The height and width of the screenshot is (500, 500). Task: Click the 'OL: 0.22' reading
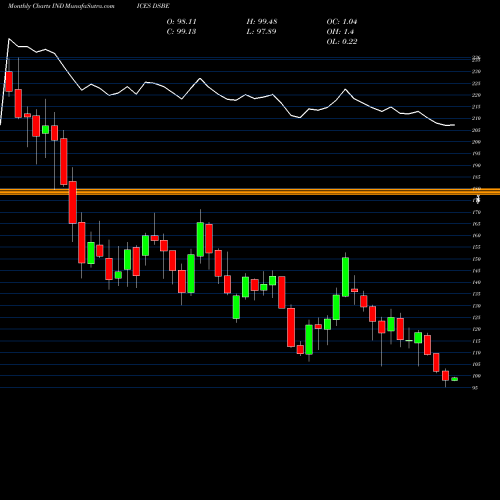(x=342, y=42)
